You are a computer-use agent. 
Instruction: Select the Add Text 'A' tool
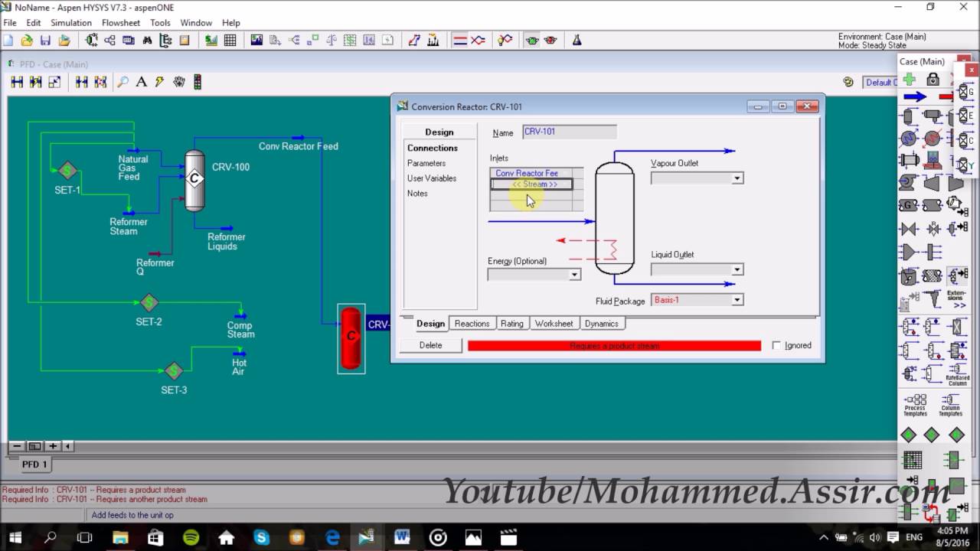click(141, 82)
